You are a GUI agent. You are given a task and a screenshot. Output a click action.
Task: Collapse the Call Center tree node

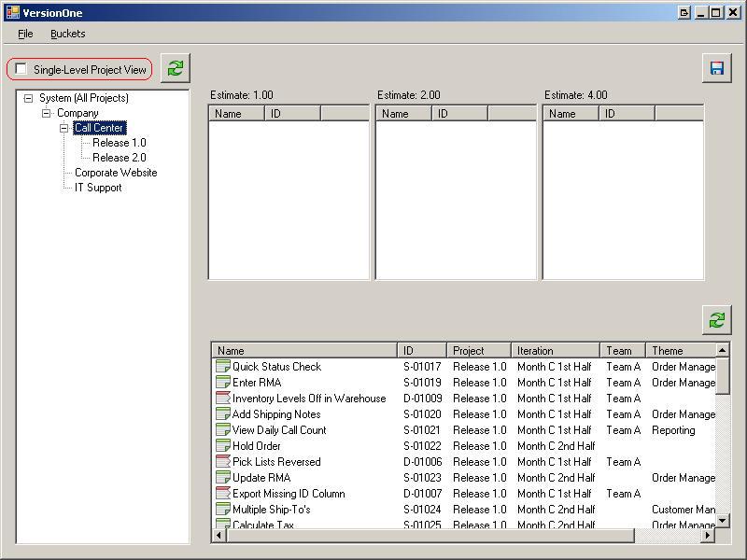coord(63,128)
